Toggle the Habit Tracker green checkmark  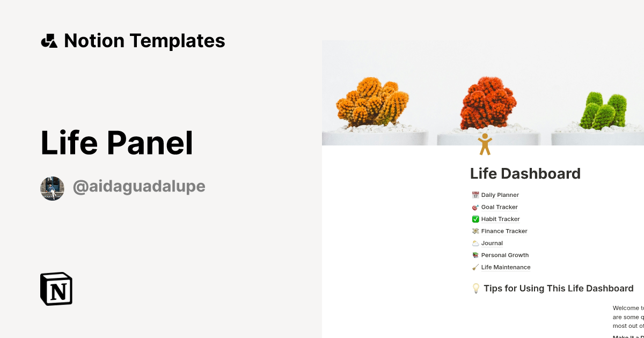[x=475, y=219]
